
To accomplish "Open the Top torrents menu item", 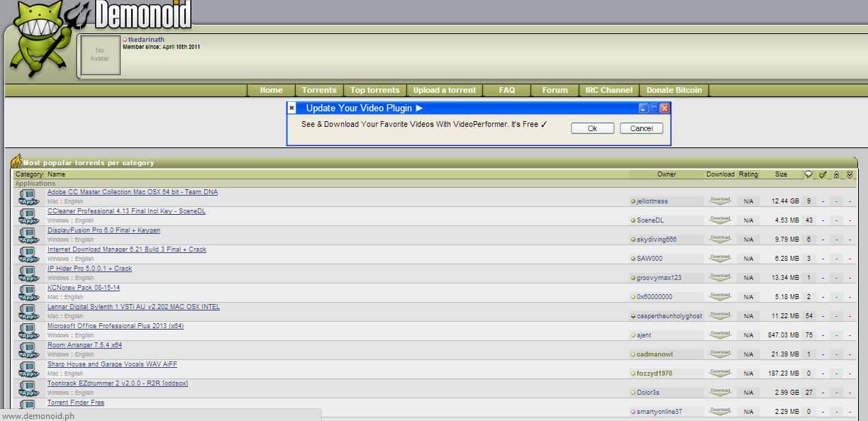I will point(374,90).
